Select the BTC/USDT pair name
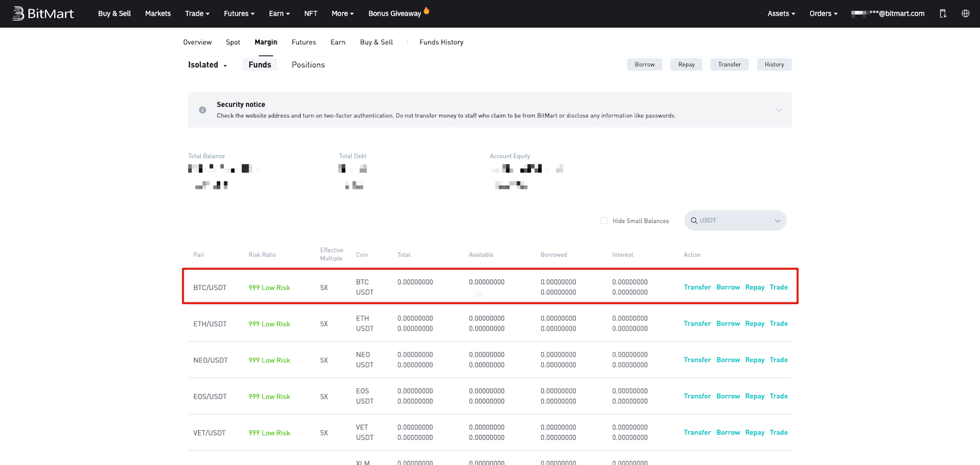The height and width of the screenshot is (465, 980). pyautogui.click(x=210, y=288)
